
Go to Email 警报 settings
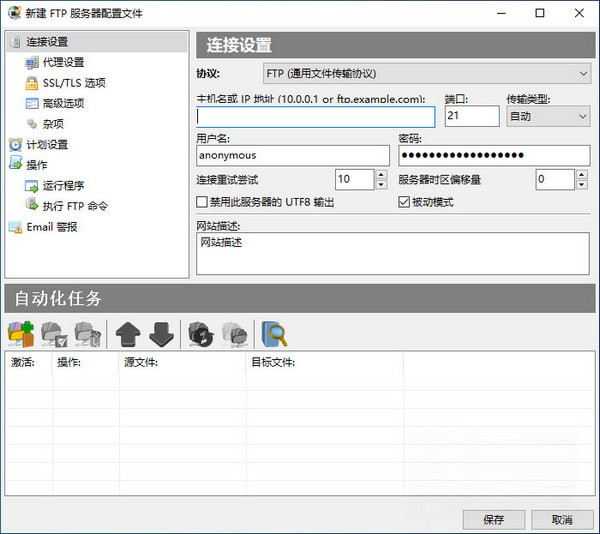(51, 227)
